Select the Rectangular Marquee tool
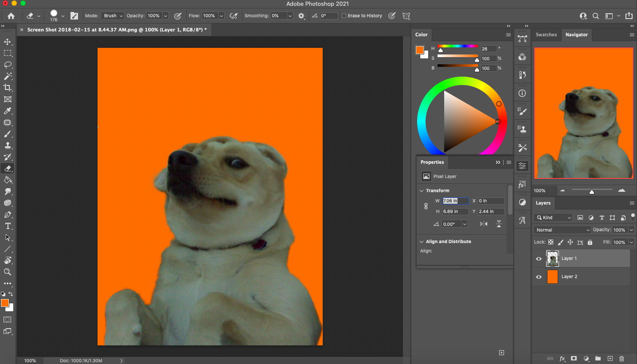Screen dimensions: 637x364 [8, 53]
